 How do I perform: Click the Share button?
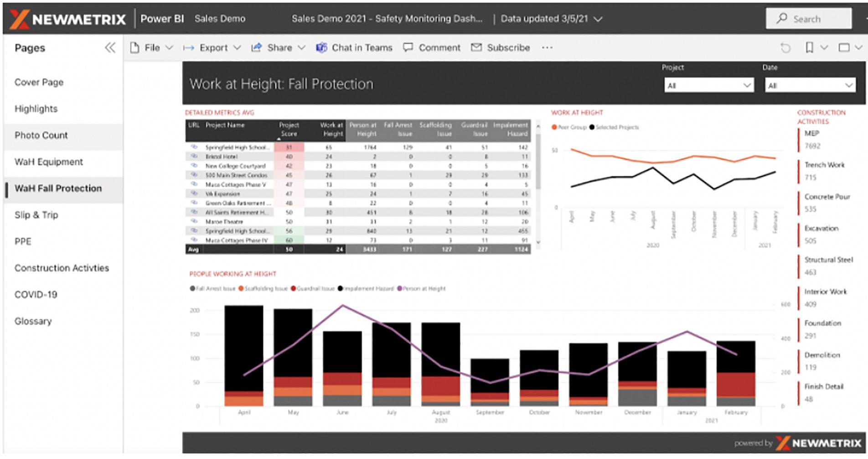(x=278, y=47)
